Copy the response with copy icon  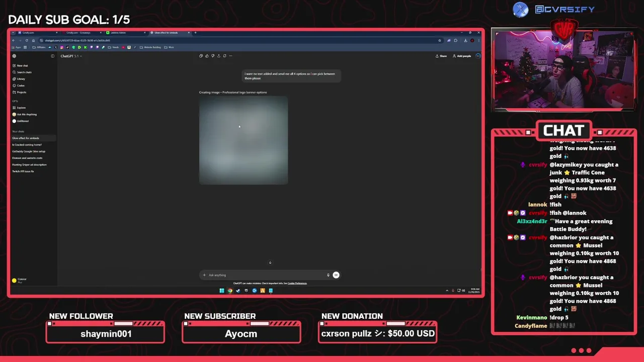coord(201,56)
